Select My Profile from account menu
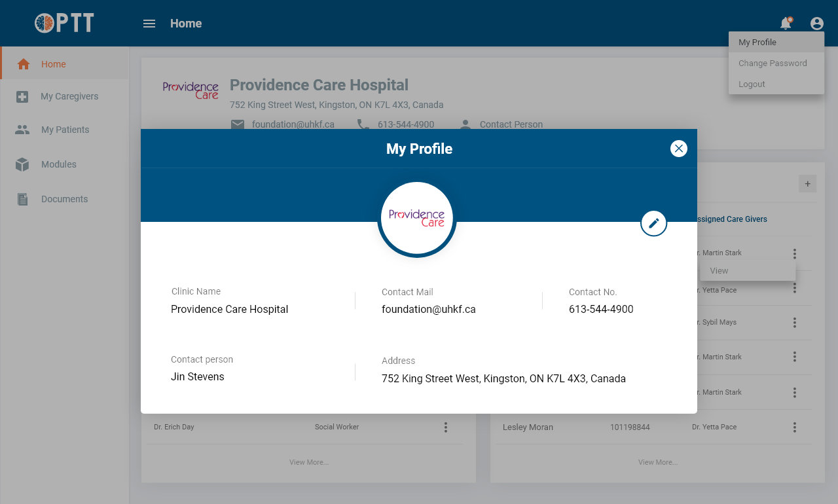The height and width of the screenshot is (504, 838). pyautogui.click(x=757, y=42)
